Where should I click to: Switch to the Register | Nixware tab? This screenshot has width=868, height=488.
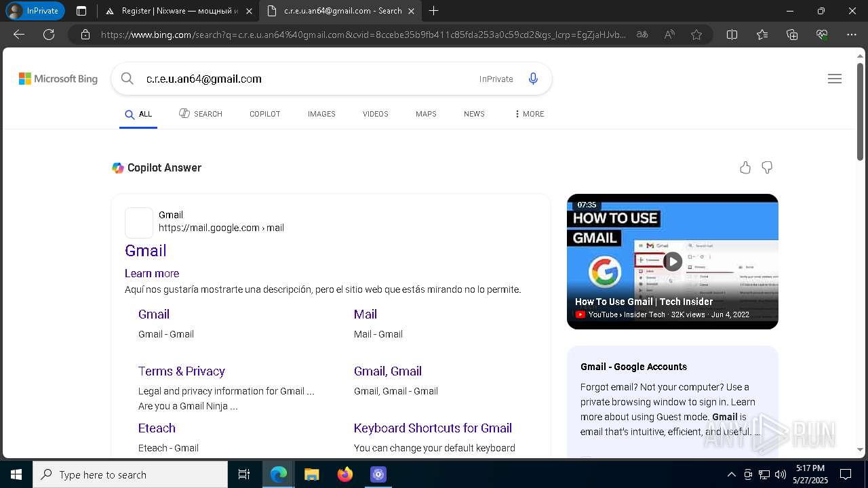coord(179,11)
